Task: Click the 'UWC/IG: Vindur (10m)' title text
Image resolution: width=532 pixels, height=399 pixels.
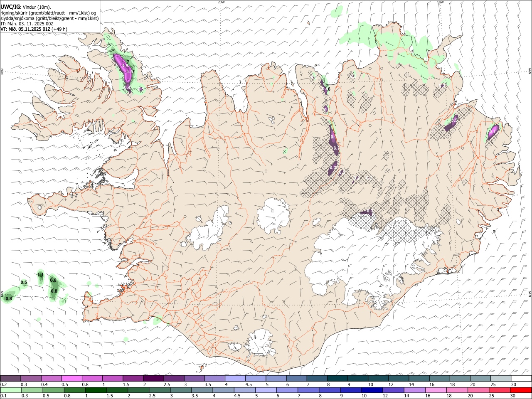Action: click(x=25, y=7)
